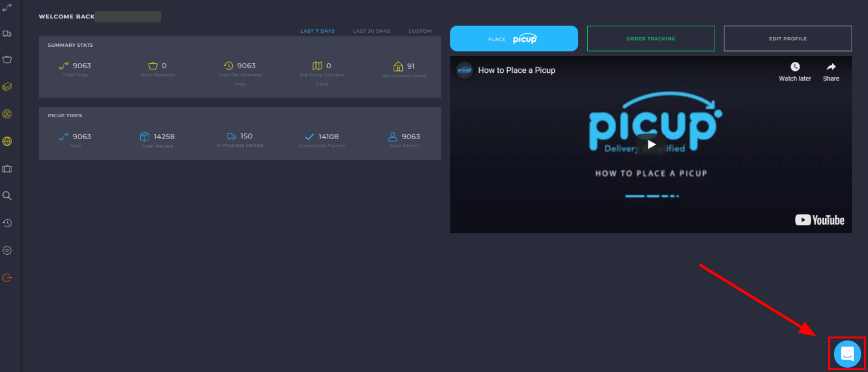The width and height of the screenshot is (868, 372).
Task: Open the chat support bubble
Action: tap(847, 354)
